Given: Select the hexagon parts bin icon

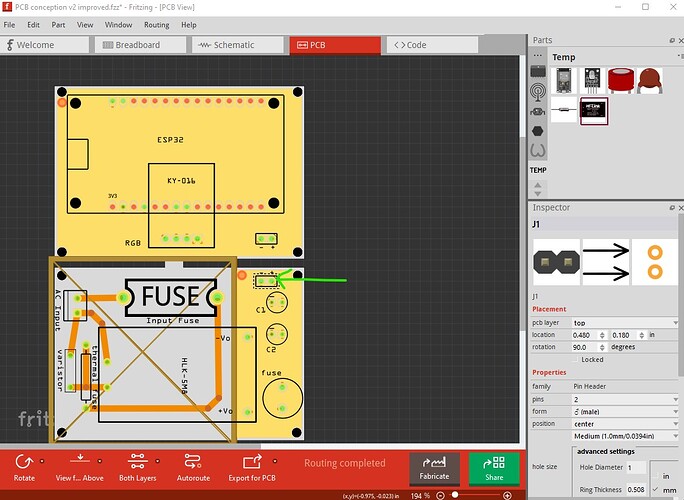Looking at the screenshot, I should (x=538, y=131).
